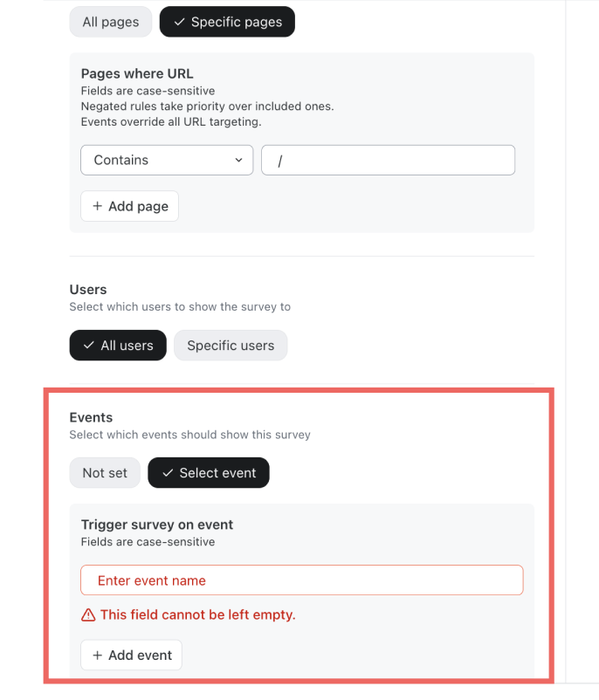Image resolution: width=599 pixels, height=700 pixels.
Task: Pick the All users option
Action: coord(118,345)
